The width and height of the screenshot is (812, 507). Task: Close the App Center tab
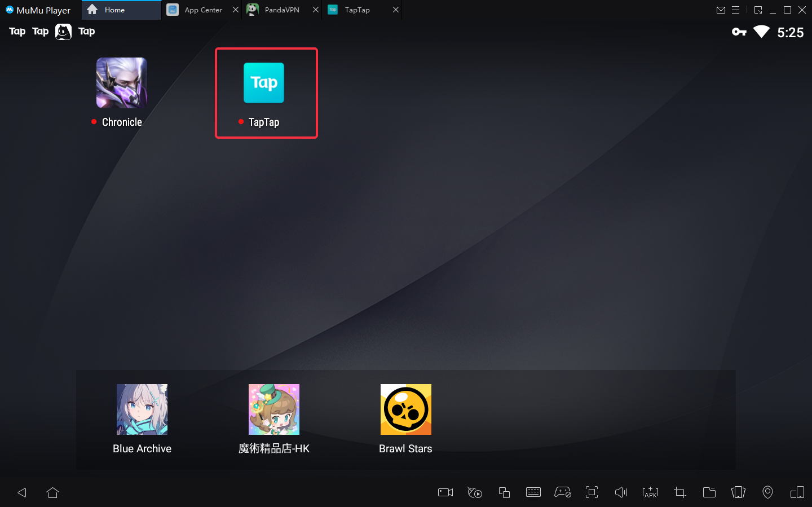point(236,10)
